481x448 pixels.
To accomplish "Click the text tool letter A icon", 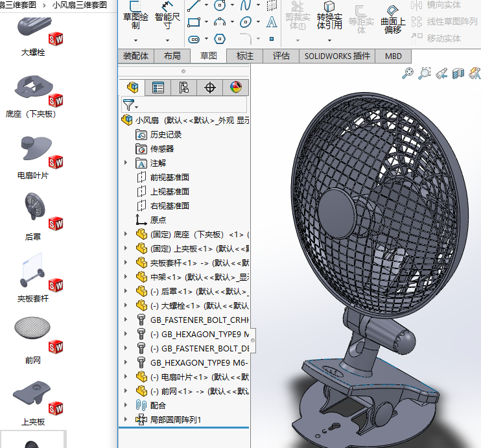I will pos(272,22).
